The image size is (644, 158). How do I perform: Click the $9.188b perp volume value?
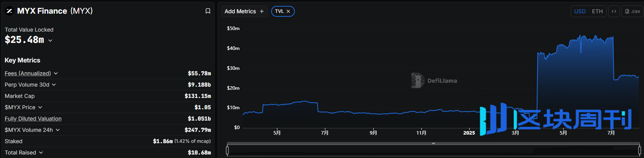tap(199, 85)
